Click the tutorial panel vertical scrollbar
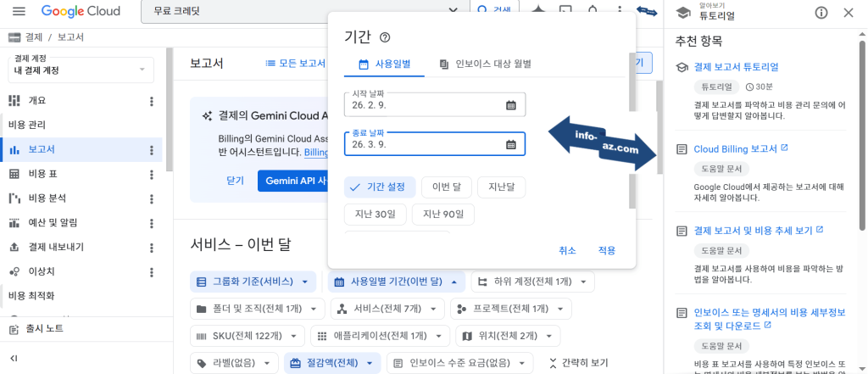The image size is (868, 374). [x=862, y=136]
